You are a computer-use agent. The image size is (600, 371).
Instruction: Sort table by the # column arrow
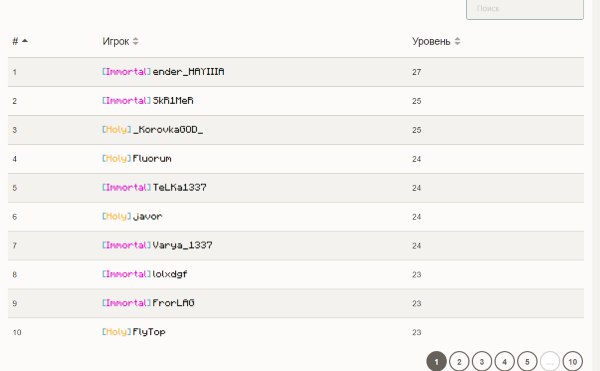tap(25, 41)
